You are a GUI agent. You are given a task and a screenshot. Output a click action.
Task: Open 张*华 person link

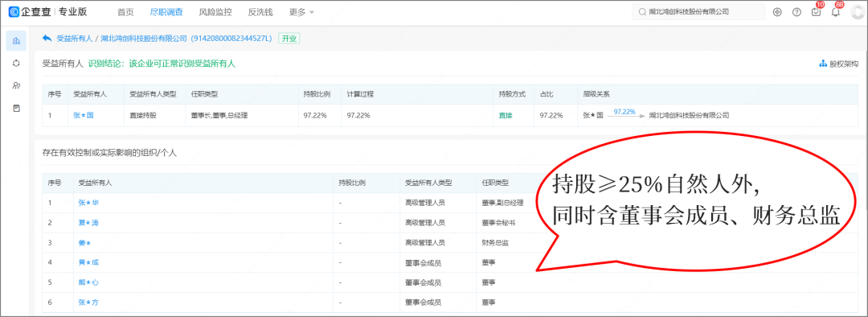pos(88,203)
